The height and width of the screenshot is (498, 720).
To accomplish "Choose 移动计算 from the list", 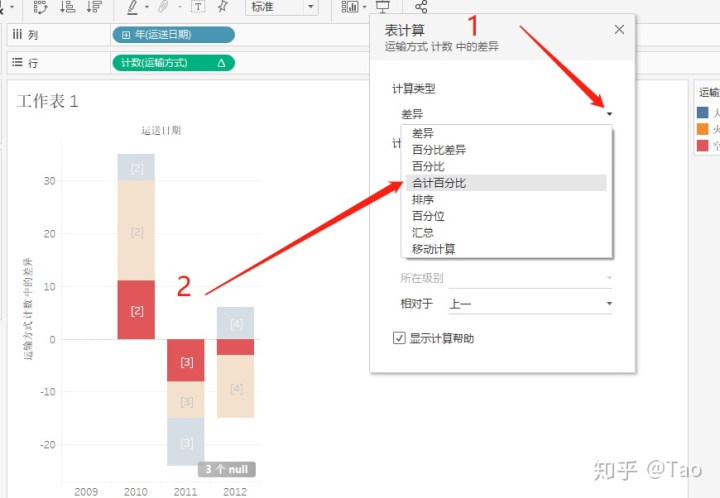I will 506,249.
